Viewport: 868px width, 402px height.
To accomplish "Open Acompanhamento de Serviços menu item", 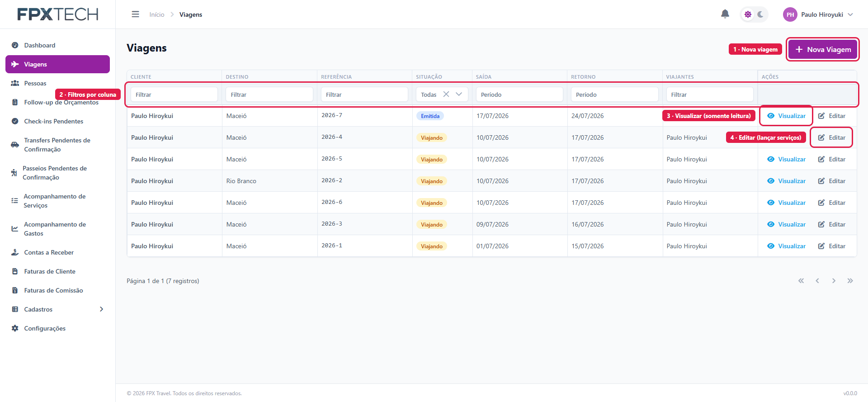I will (57, 201).
